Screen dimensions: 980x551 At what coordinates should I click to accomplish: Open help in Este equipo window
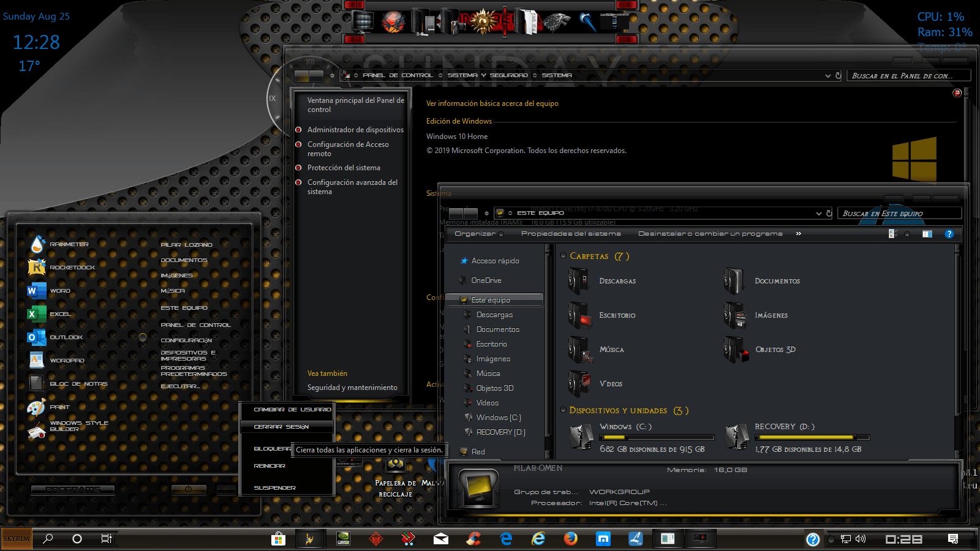949,234
